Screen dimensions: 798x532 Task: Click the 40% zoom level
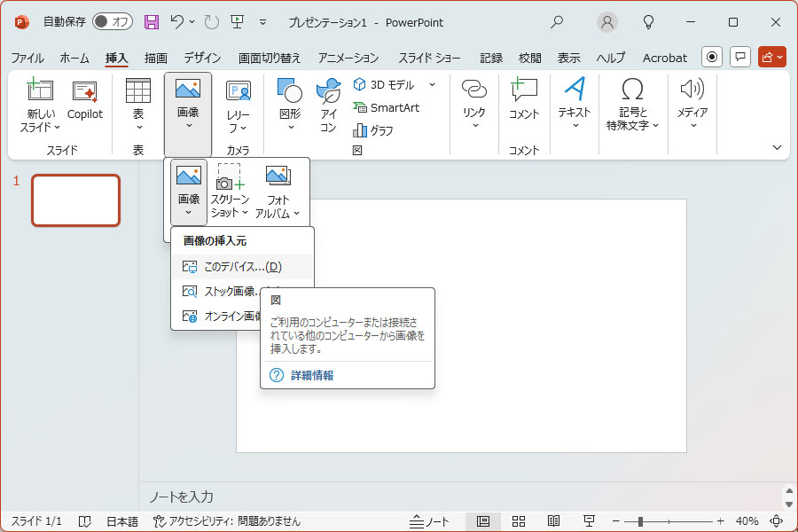[x=747, y=521]
